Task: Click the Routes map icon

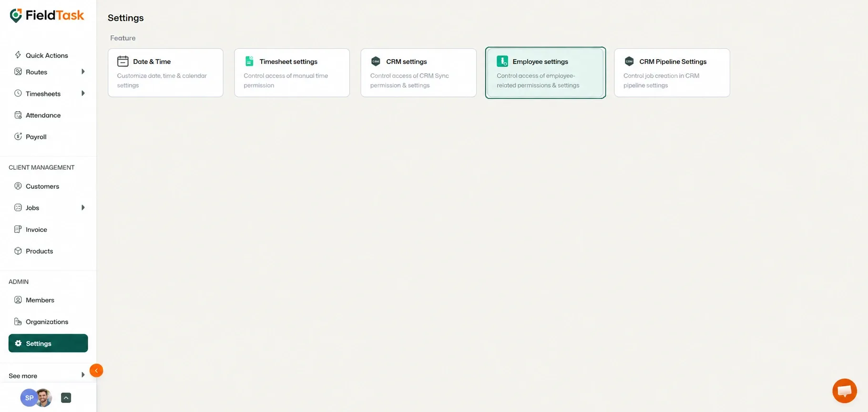Action: 18,72
